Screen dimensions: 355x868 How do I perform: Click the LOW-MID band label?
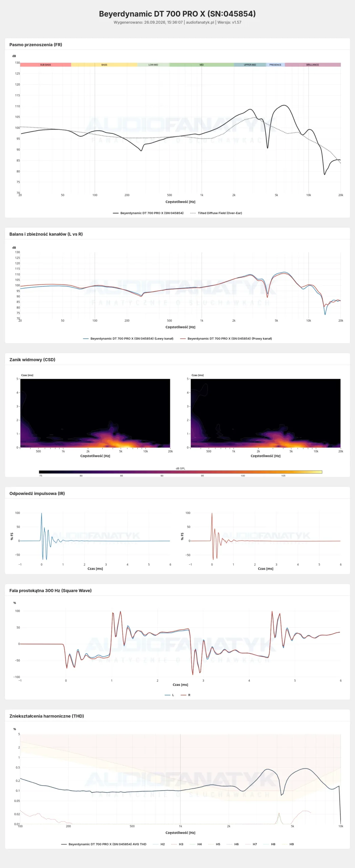pyautogui.click(x=153, y=65)
